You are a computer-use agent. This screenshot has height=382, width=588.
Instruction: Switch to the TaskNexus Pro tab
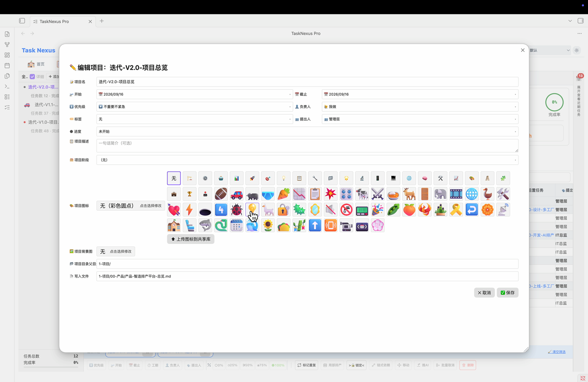click(62, 21)
